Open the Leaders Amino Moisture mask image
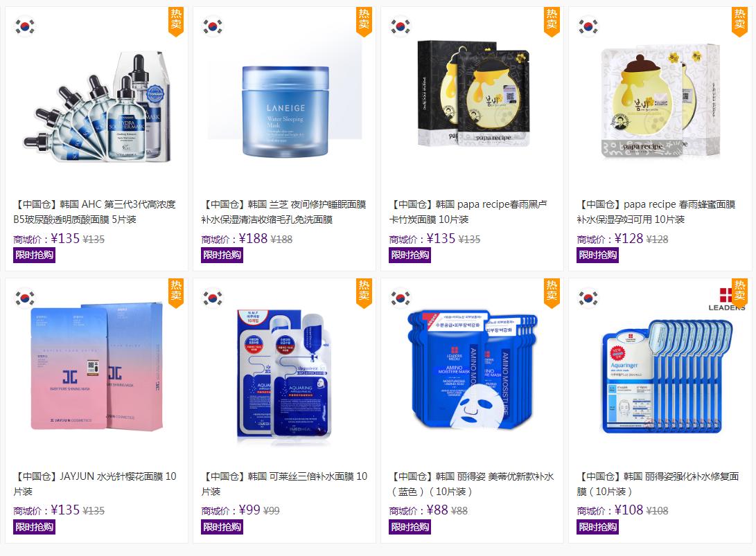The image size is (756, 556). coord(473,370)
